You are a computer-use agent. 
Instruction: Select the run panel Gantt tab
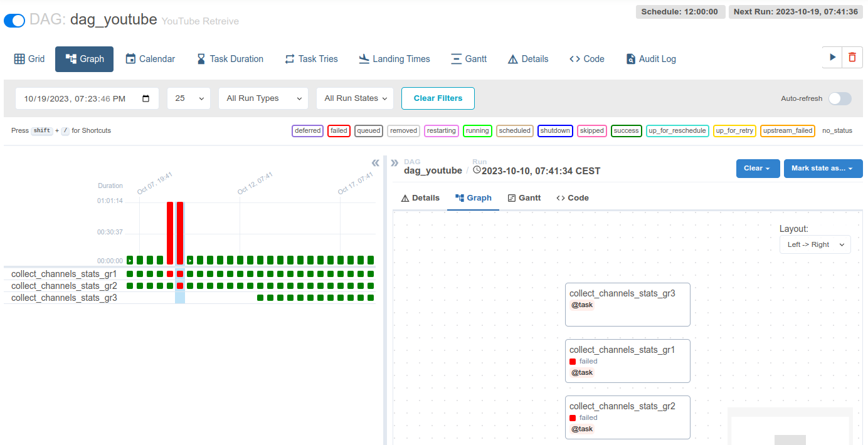tap(524, 198)
